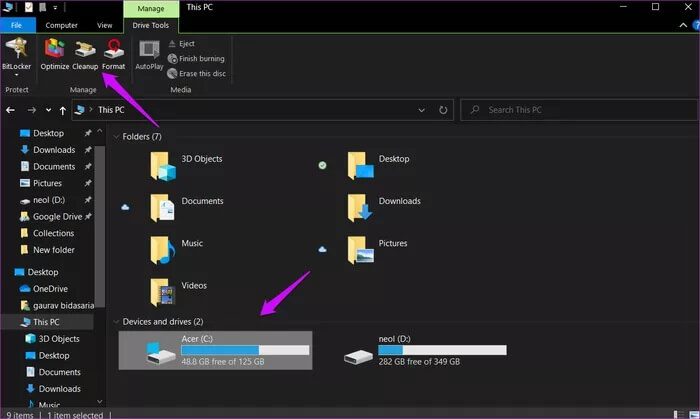The height and width of the screenshot is (419, 700).
Task: Select the Acer (C:) drive
Action: pyautogui.click(x=215, y=350)
